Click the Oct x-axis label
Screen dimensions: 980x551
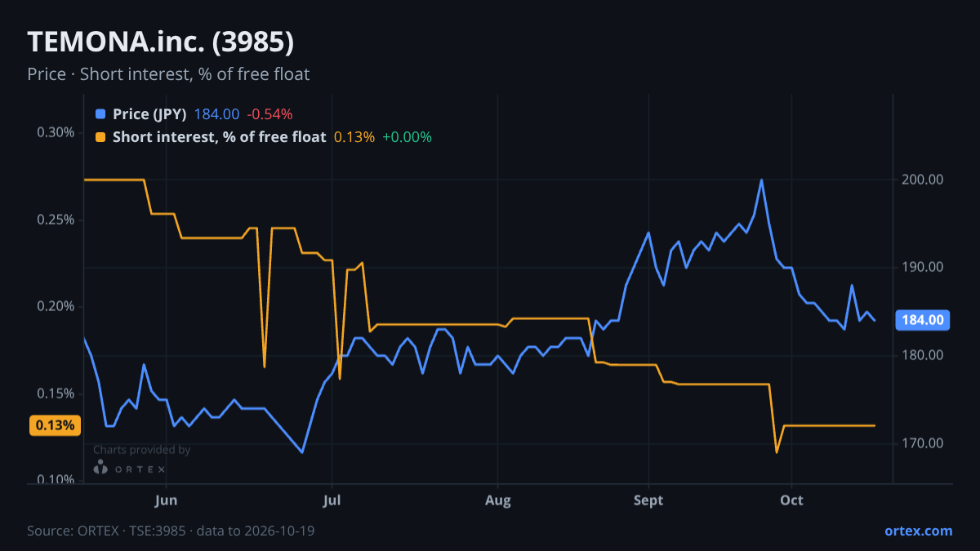click(791, 500)
